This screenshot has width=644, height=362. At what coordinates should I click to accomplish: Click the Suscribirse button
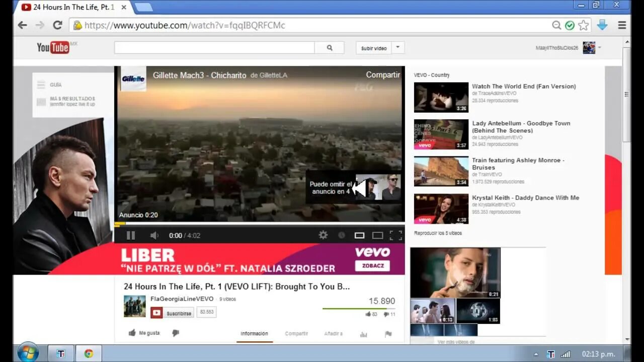172,313
